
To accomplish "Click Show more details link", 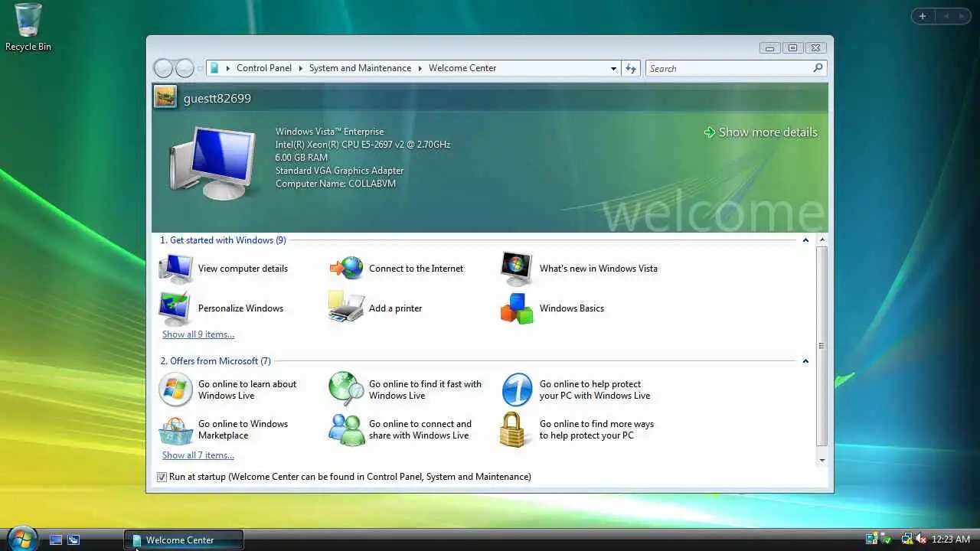I will pyautogui.click(x=760, y=132).
